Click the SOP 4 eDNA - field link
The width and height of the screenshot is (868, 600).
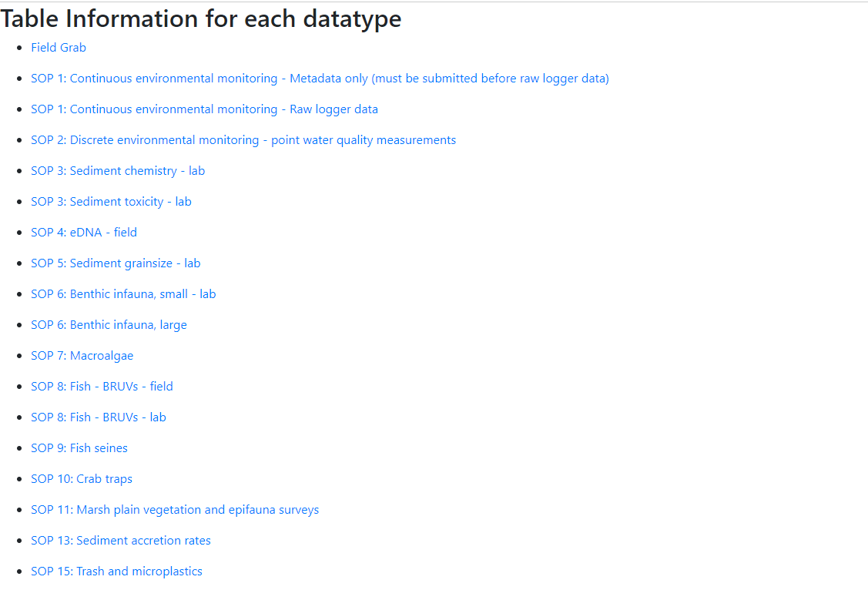pos(84,233)
